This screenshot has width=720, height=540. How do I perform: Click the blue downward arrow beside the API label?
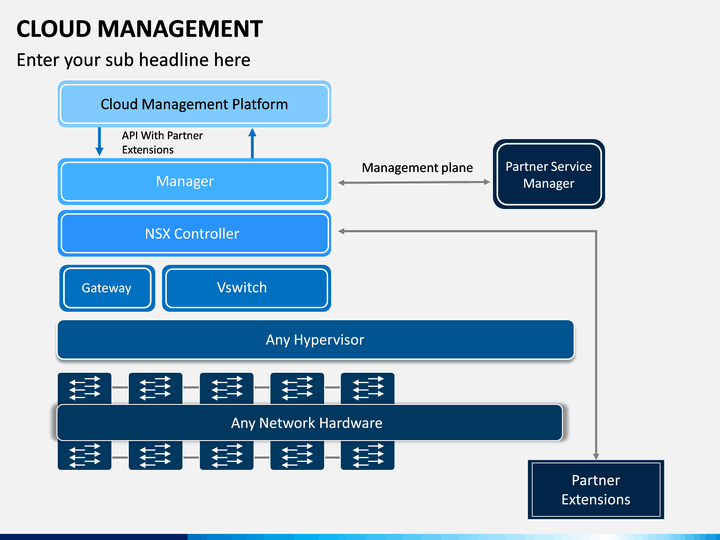point(99,141)
